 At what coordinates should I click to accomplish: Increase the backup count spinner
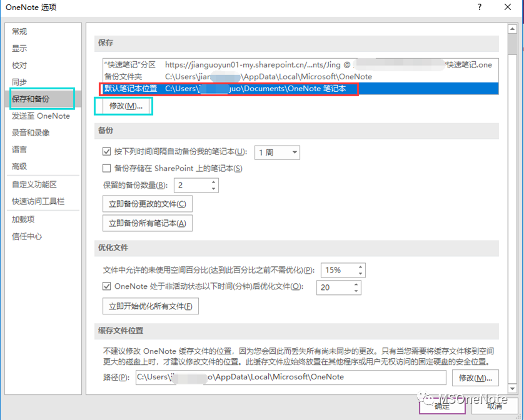point(214,182)
